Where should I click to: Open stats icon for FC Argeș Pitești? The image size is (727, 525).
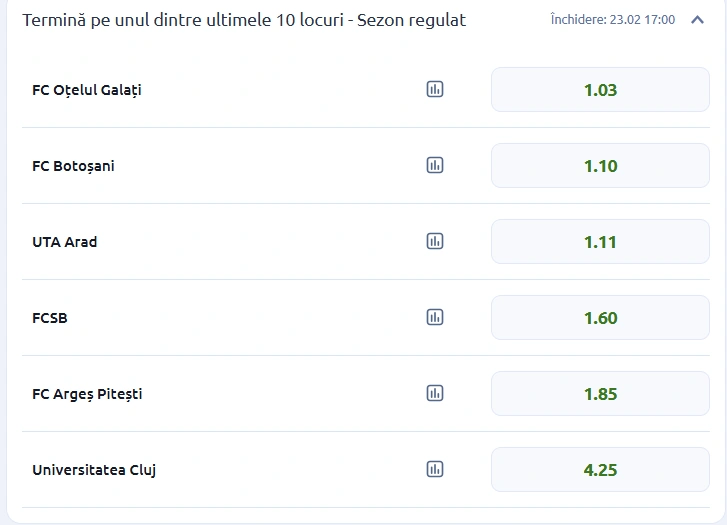pyautogui.click(x=435, y=393)
